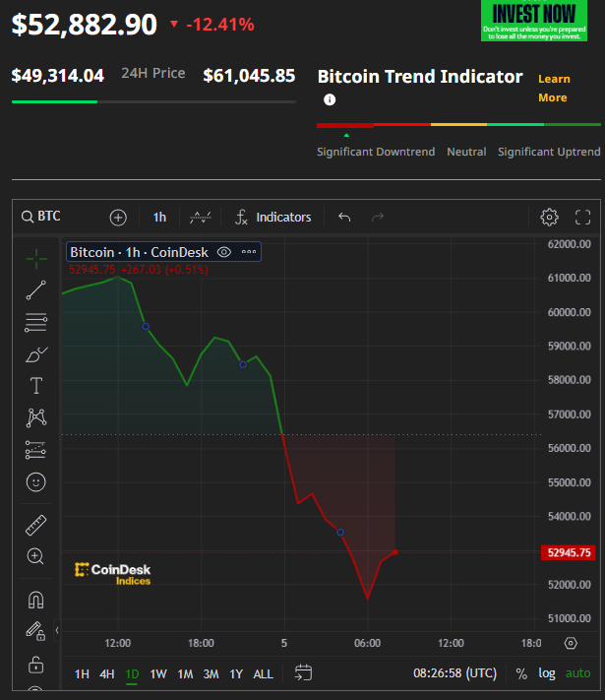Select the ALL time range tab
Screen dimensions: 605x700
coord(264,673)
